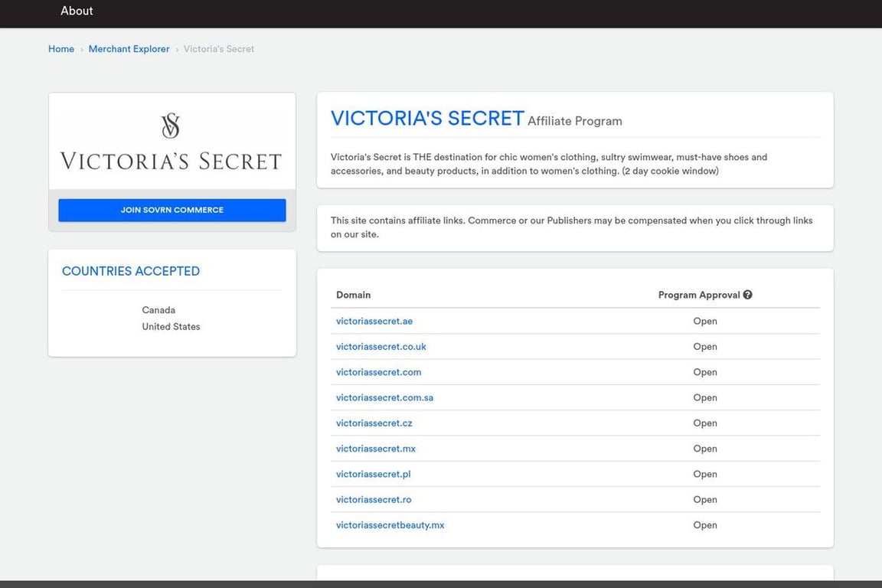Open victoriassecret.mx domain link

point(376,449)
